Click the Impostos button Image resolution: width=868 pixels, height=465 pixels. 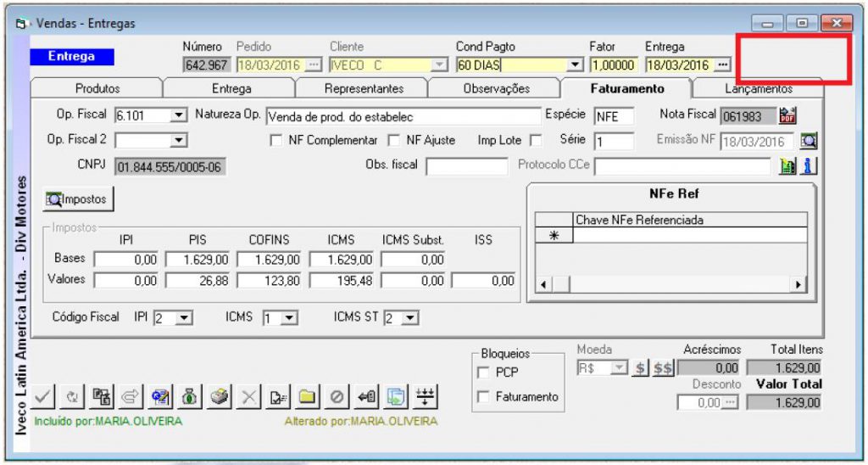coord(78,199)
